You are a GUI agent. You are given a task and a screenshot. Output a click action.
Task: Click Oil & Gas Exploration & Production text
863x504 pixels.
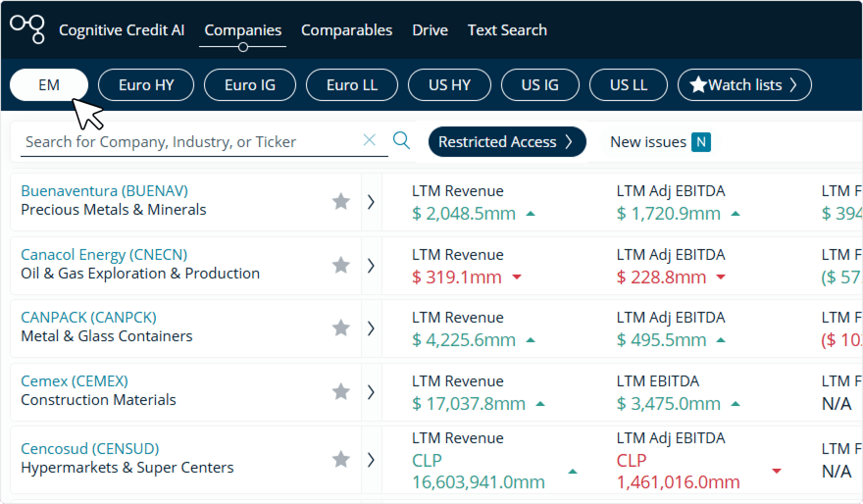click(140, 274)
